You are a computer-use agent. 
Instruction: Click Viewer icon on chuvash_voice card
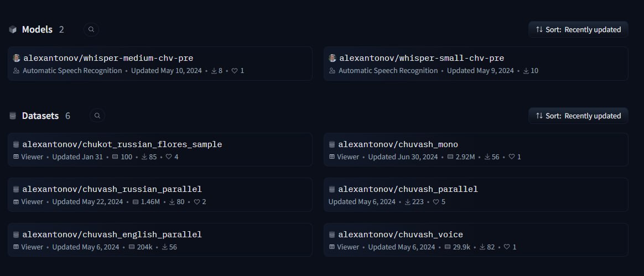pos(332,247)
